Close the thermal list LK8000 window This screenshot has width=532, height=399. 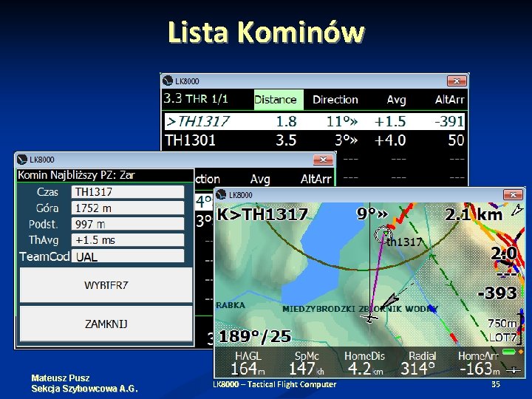(x=457, y=81)
